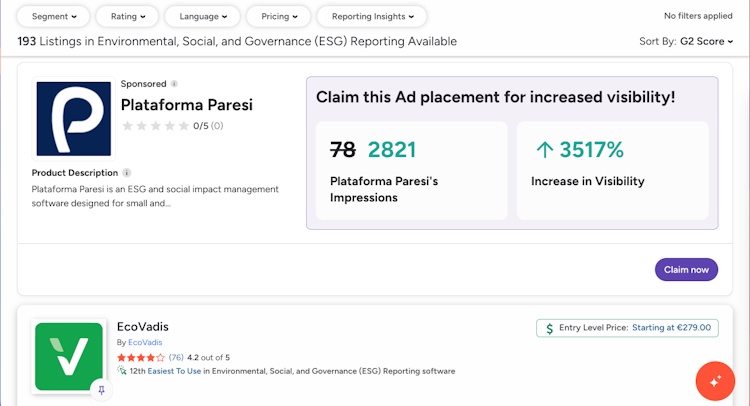Expand the Reporting Insights dropdown

coord(372,17)
